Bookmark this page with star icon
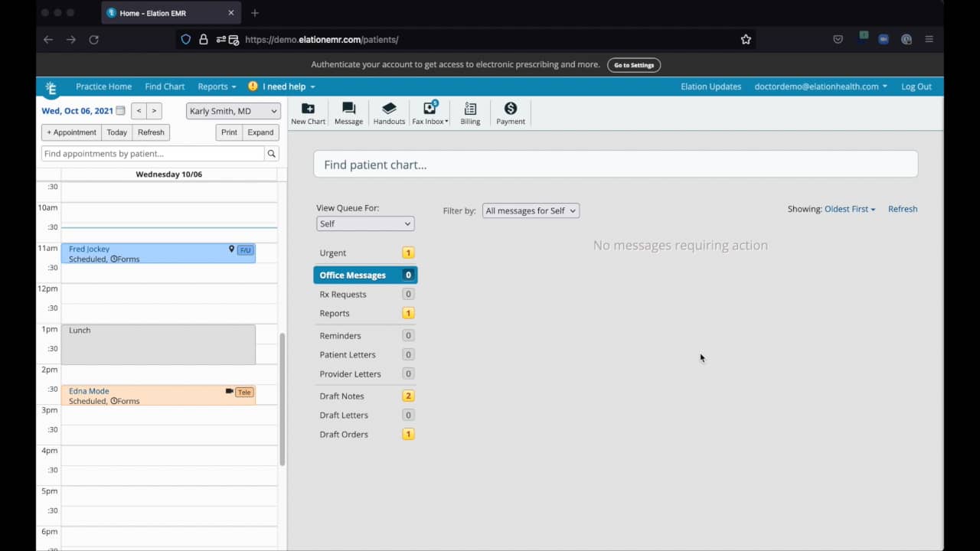This screenshot has width=980, height=551. point(746,40)
